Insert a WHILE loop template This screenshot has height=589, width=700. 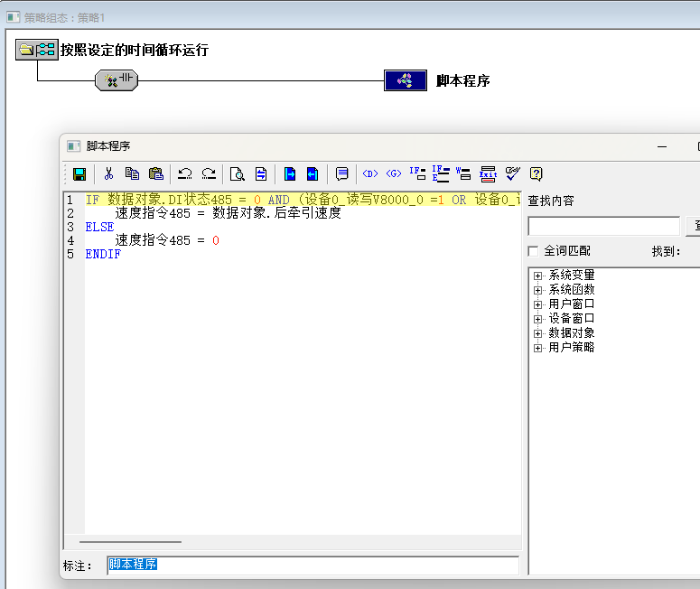463,173
